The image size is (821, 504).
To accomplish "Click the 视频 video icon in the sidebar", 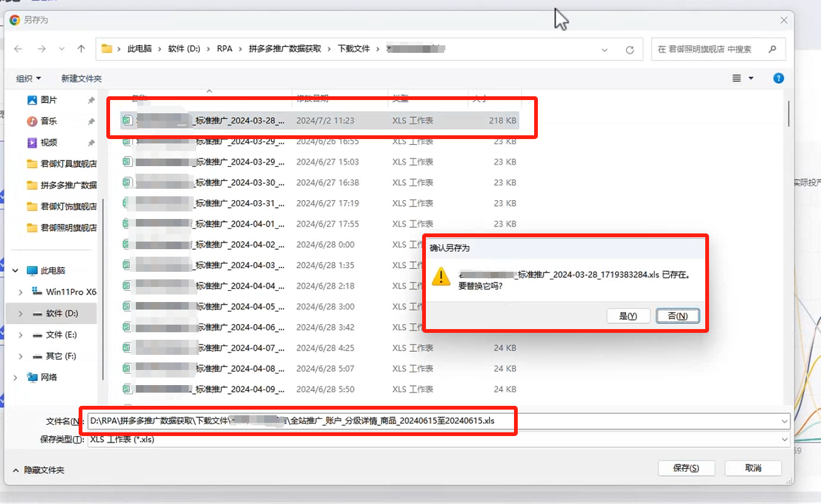I will tap(32, 143).
